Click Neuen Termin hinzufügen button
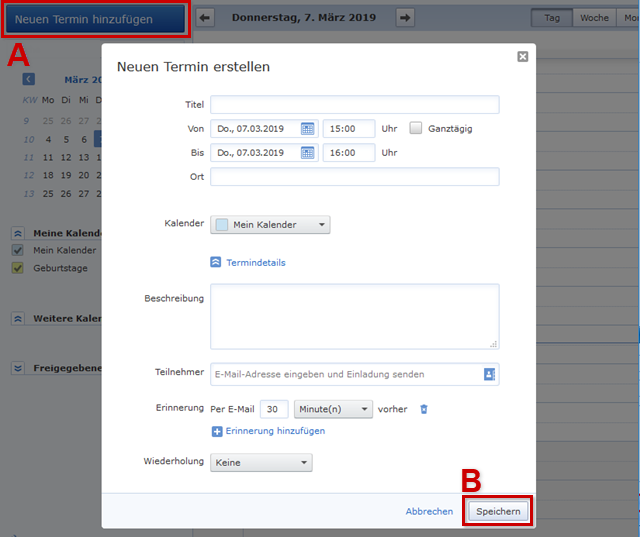 coord(95,19)
